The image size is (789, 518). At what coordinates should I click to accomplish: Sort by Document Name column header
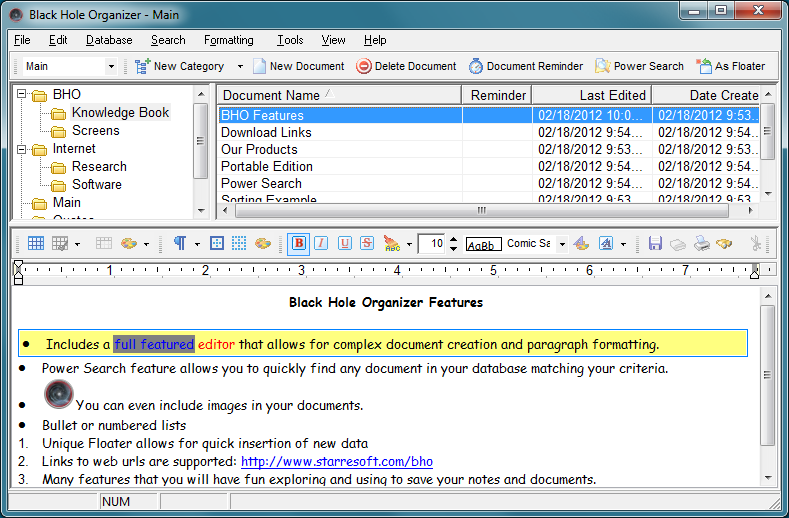tap(339, 95)
